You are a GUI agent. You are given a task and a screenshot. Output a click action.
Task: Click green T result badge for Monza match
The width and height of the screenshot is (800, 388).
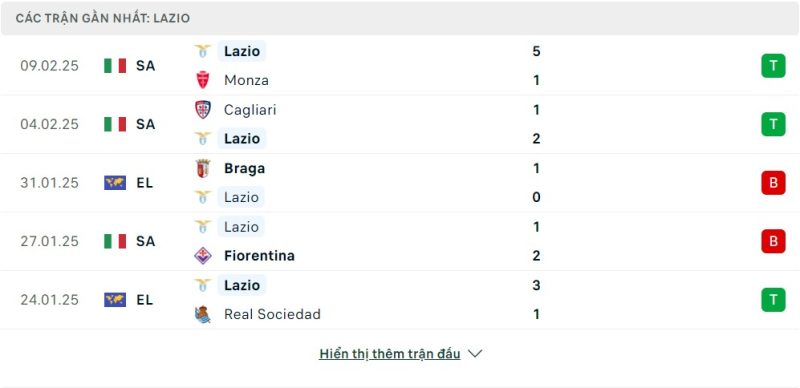[773, 66]
